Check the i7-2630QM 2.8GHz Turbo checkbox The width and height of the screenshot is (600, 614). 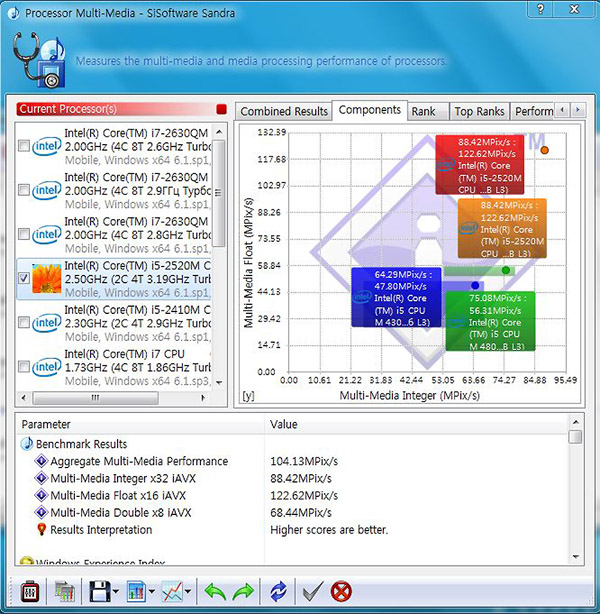24,234
